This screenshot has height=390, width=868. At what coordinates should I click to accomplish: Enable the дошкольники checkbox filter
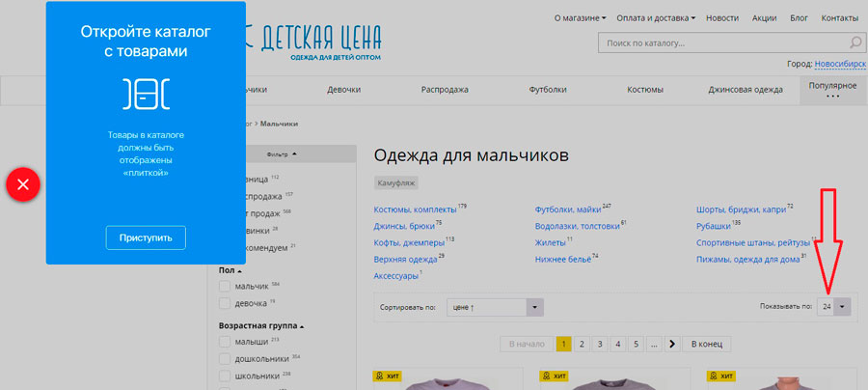(225, 358)
